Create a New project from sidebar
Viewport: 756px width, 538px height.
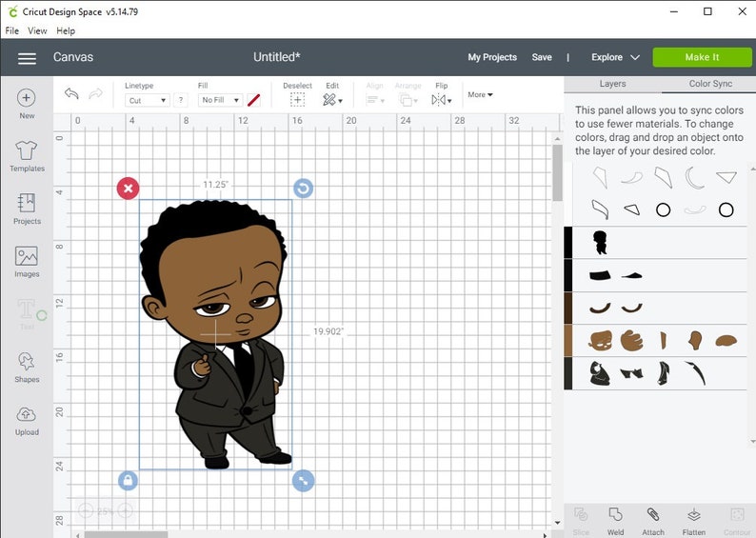tap(27, 104)
